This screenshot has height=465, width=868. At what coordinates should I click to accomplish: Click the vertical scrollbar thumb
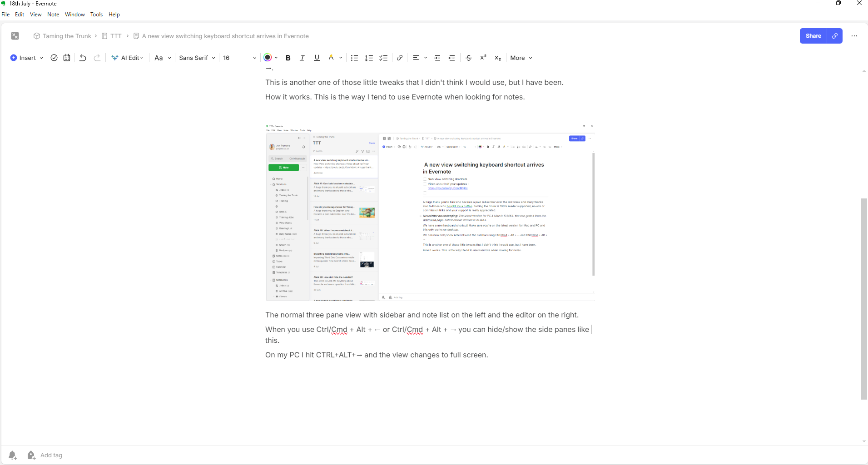(x=864, y=299)
